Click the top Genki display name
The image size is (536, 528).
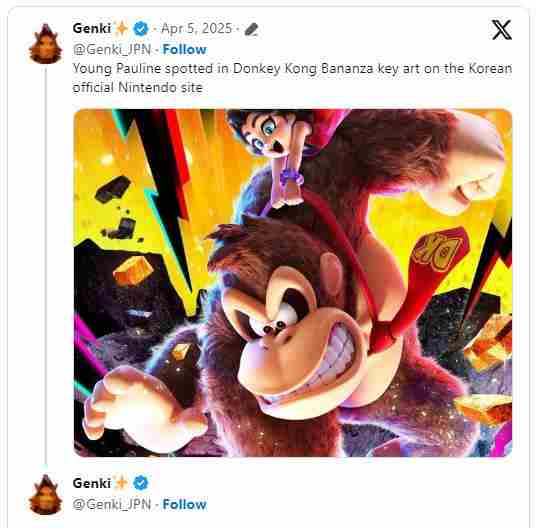click(92, 28)
